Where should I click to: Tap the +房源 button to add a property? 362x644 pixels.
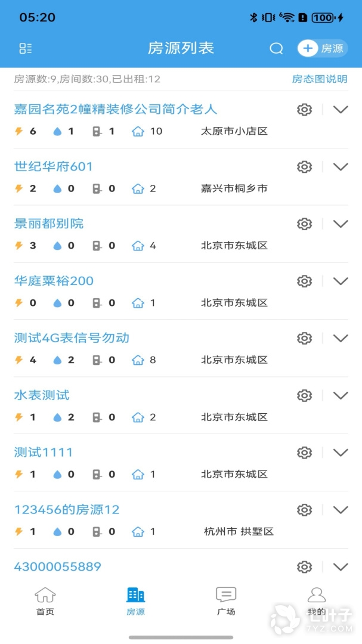pos(322,48)
